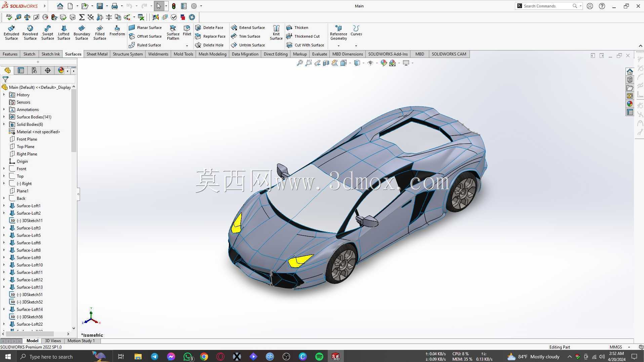
Task: Click the Thicken command
Action: click(x=297, y=28)
